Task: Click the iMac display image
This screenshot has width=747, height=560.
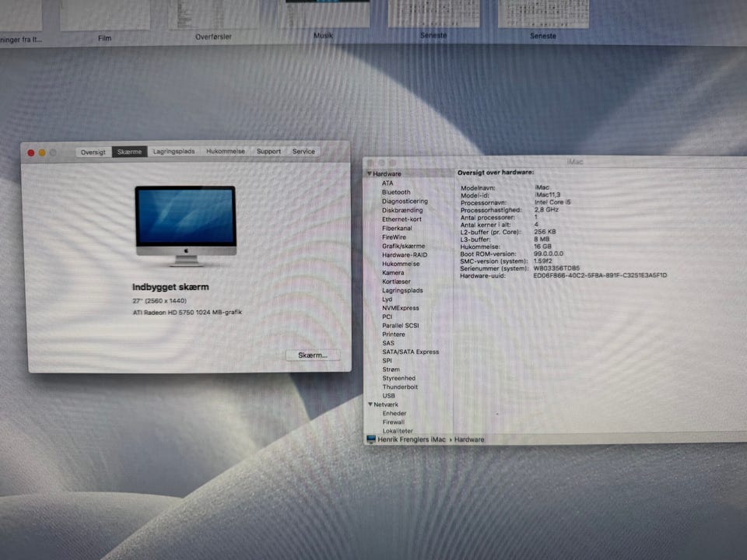Action: 186,226
